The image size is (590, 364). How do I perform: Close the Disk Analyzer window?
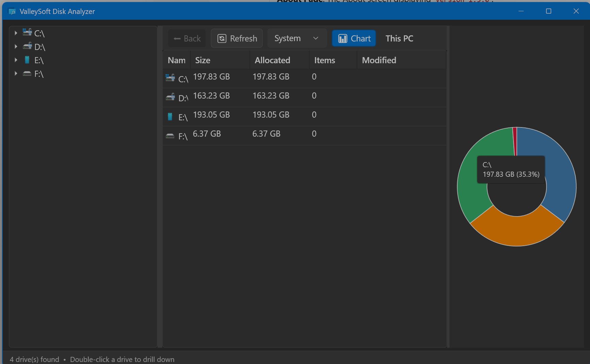pos(576,11)
